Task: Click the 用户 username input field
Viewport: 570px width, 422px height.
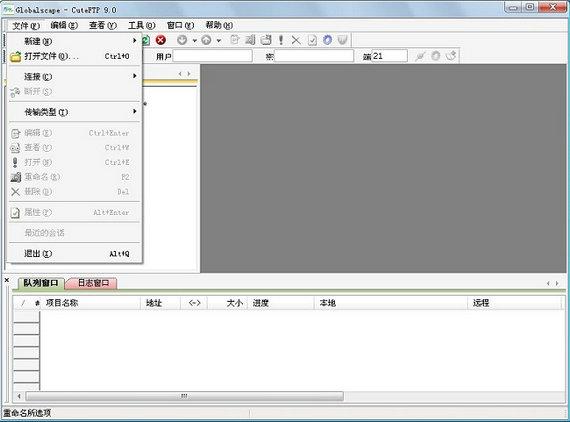Action: point(212,56)
